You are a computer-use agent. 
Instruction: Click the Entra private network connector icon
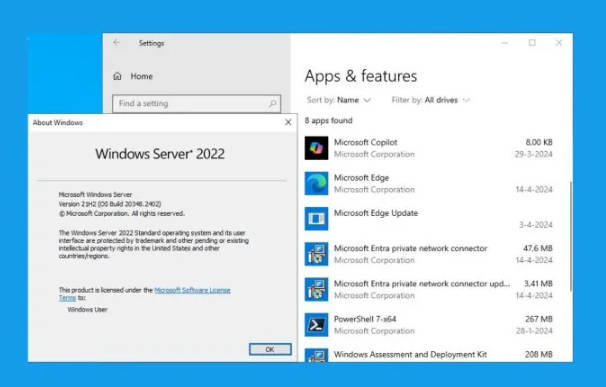pos(316,254)
